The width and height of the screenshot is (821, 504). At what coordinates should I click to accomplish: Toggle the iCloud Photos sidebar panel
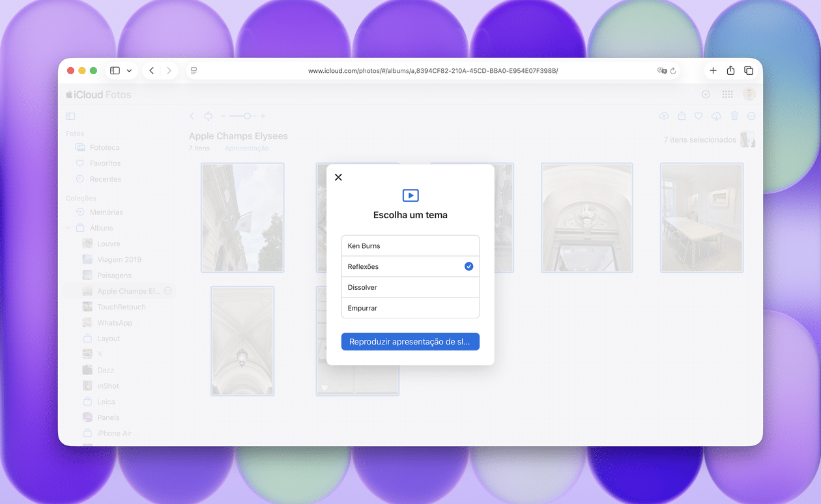[70, 116]
